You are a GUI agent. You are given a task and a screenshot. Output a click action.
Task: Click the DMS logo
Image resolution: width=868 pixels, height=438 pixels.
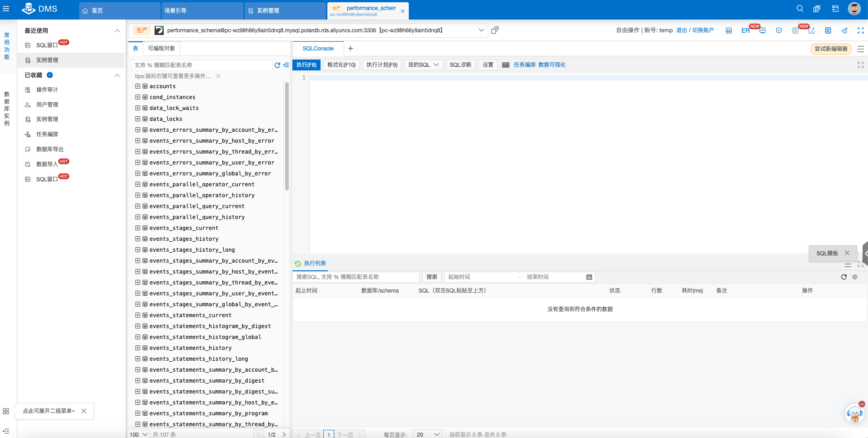point(40,9)
